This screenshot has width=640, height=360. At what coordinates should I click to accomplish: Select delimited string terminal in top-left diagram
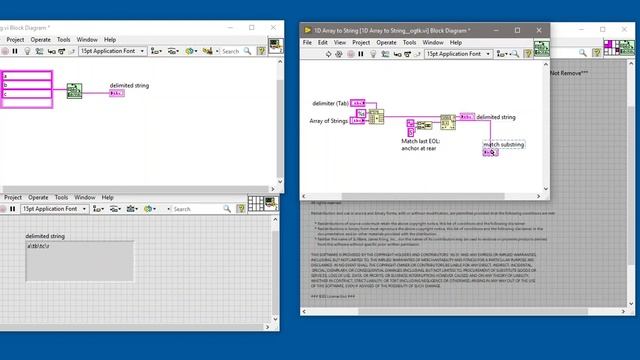coord(117,93)
